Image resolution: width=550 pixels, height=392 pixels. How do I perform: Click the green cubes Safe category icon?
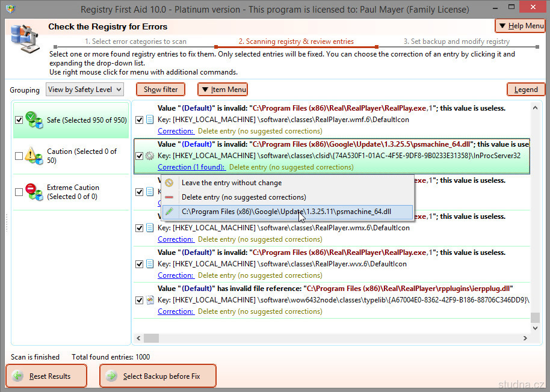35,120
